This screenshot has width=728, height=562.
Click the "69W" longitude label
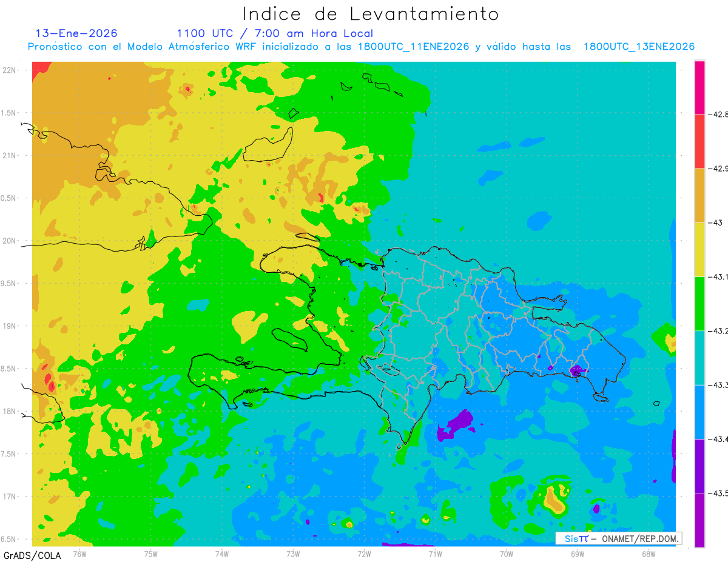[x=577, y=554]
